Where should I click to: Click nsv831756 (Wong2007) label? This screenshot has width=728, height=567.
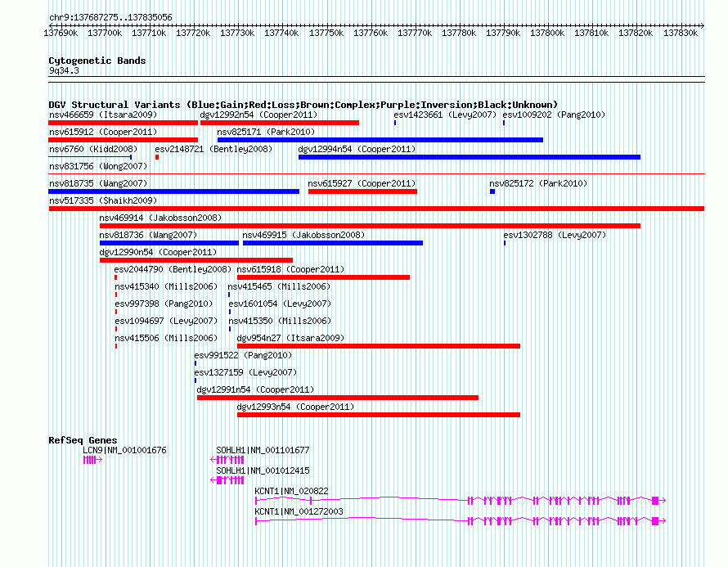(98, 166)
